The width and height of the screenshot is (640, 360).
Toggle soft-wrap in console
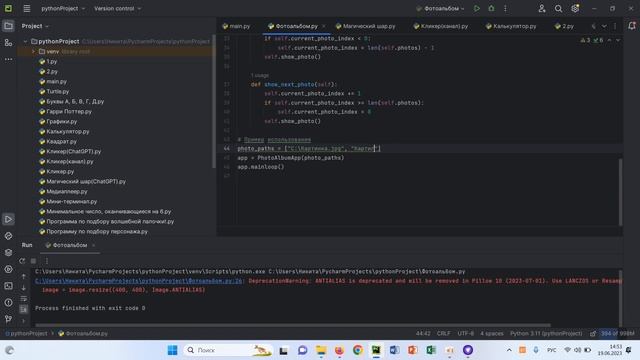(24, 298)
